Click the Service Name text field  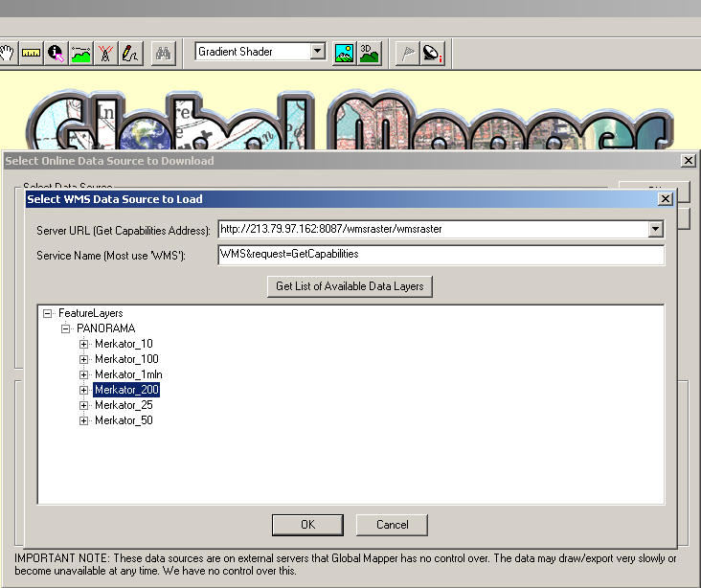(441, 255)
